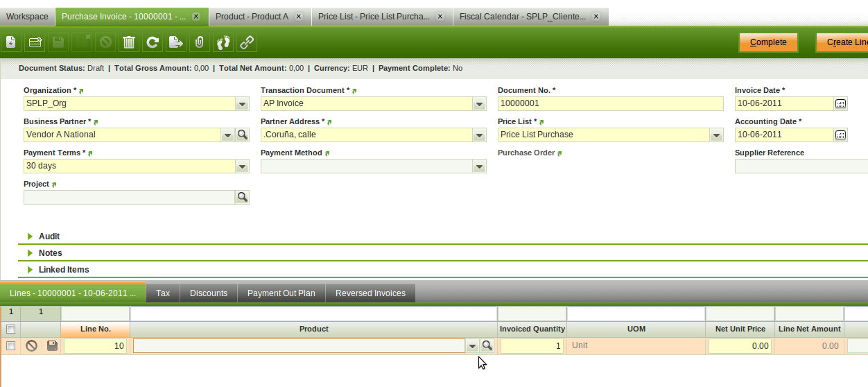The height and width of the screenshot is (387, 868).
Task: Open the Product dropdown in line 10
Action: click(x=472, y=345)
